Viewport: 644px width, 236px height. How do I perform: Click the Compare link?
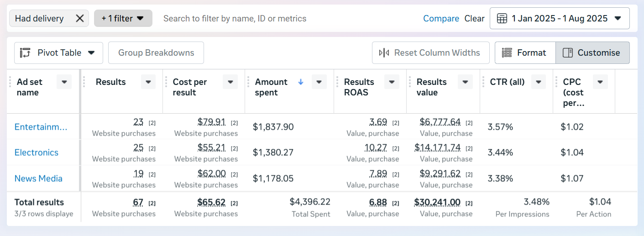pos(441,18)
